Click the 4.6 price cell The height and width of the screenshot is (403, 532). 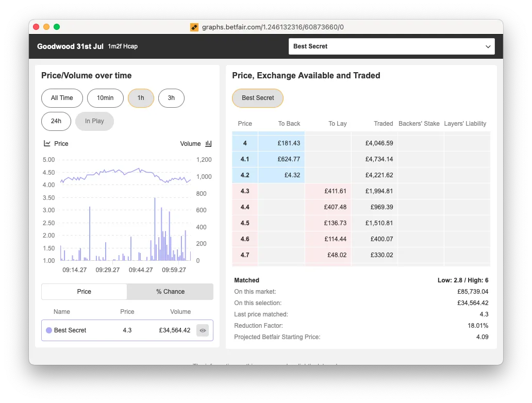(245, 239)
